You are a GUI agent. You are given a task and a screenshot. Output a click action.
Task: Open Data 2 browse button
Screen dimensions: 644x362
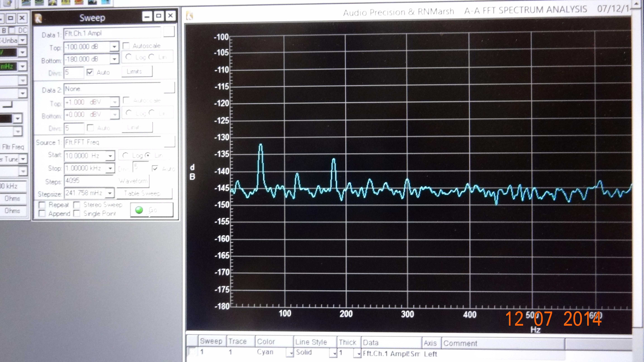[170, 88]
